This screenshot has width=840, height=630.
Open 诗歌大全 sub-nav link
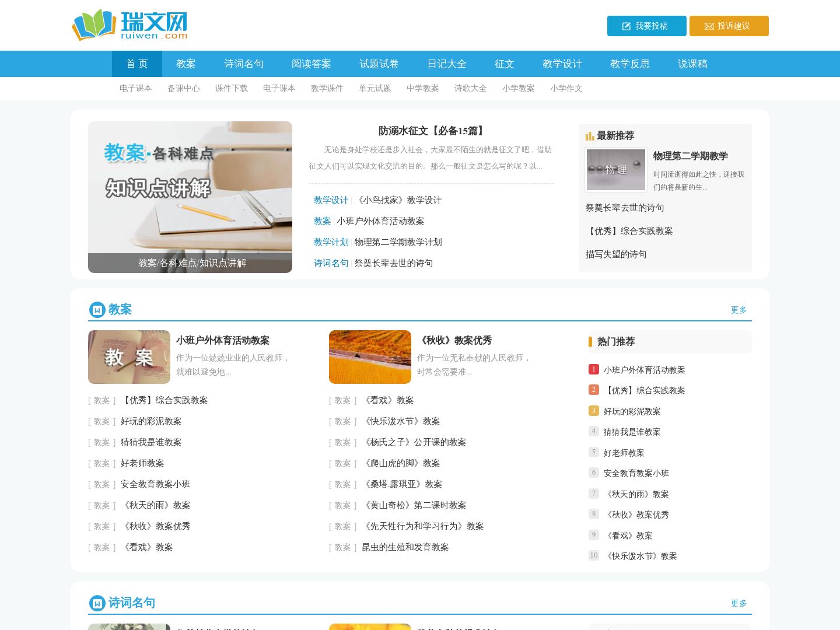point(471,88)
